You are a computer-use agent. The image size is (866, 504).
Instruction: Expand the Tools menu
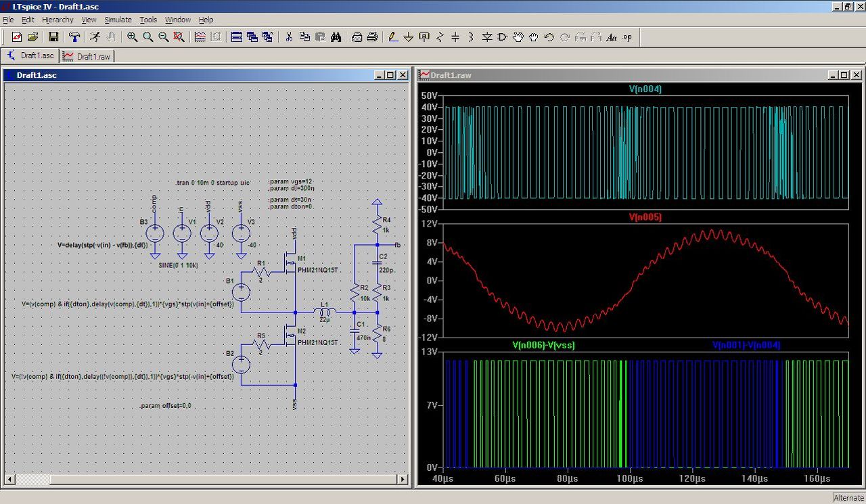tap(148, 20)
